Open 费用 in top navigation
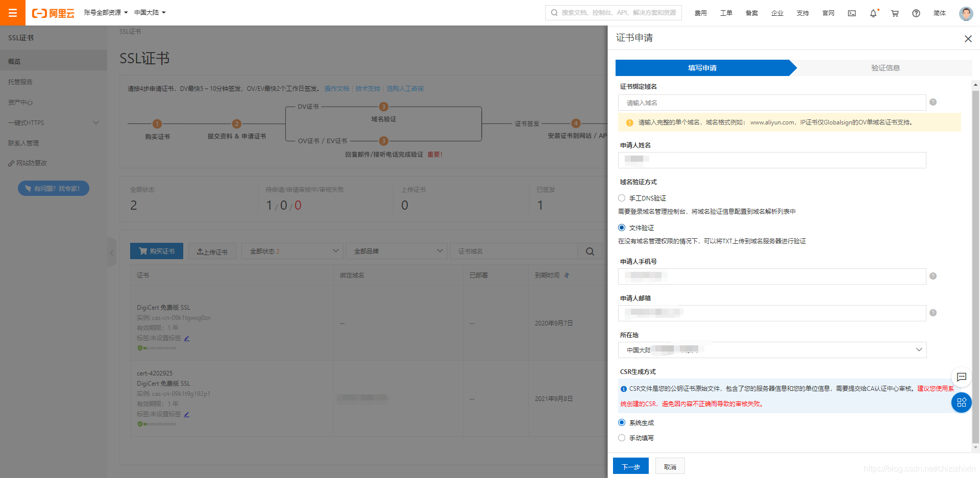Viewport: 980px width, 478px height. 701,13
